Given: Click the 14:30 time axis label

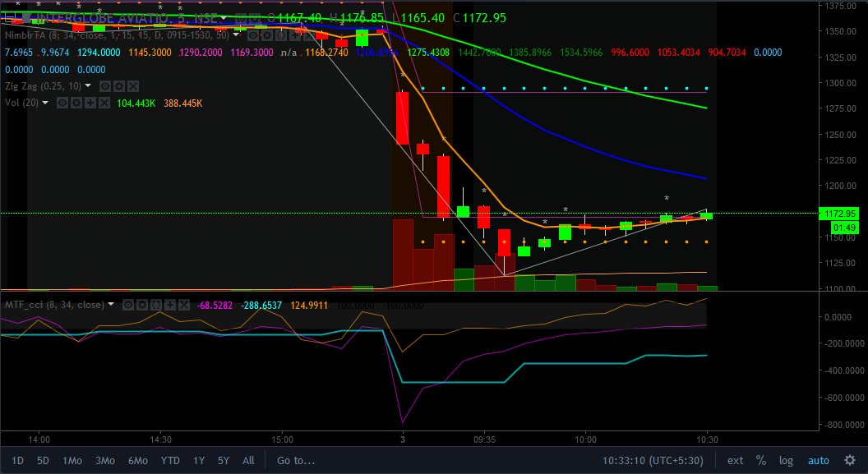Looking at the screenshot, I should (160, 440).
